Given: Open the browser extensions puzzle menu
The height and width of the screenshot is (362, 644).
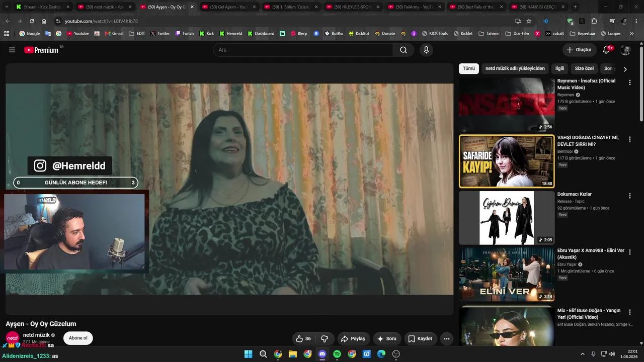Looking at the screenshot, I should pos(594,21).
